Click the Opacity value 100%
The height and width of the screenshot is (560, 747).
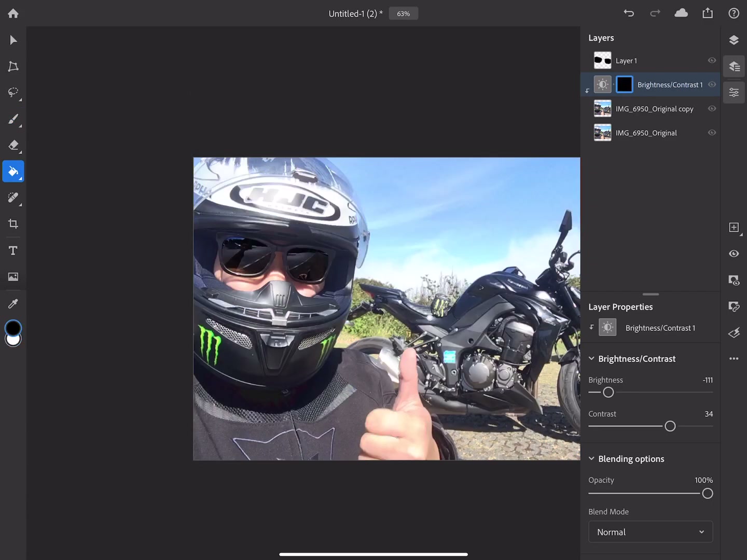coord(703,480)
